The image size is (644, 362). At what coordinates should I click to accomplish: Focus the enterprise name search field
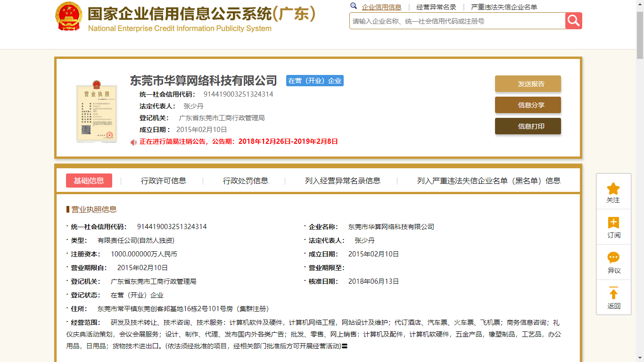pos(457,21)
